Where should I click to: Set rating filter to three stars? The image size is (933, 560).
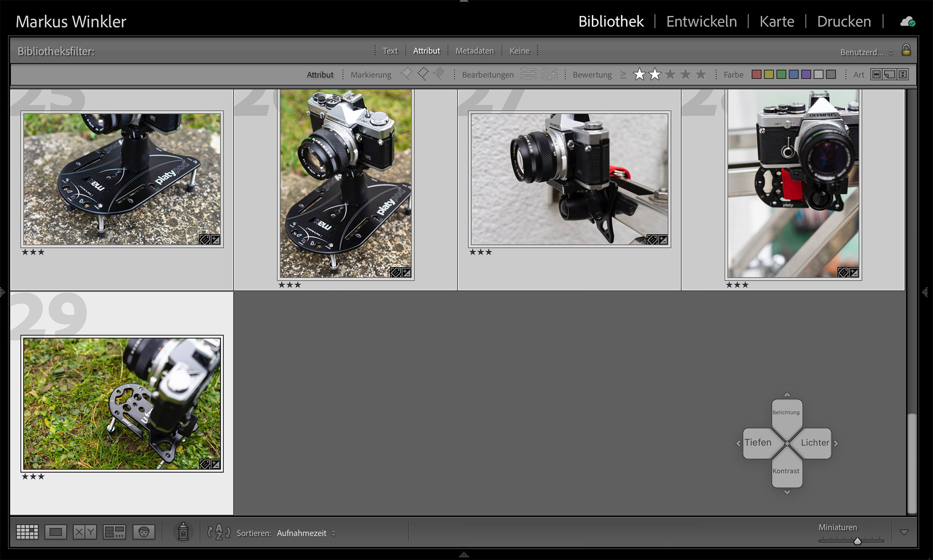click(x=670, y=74)
